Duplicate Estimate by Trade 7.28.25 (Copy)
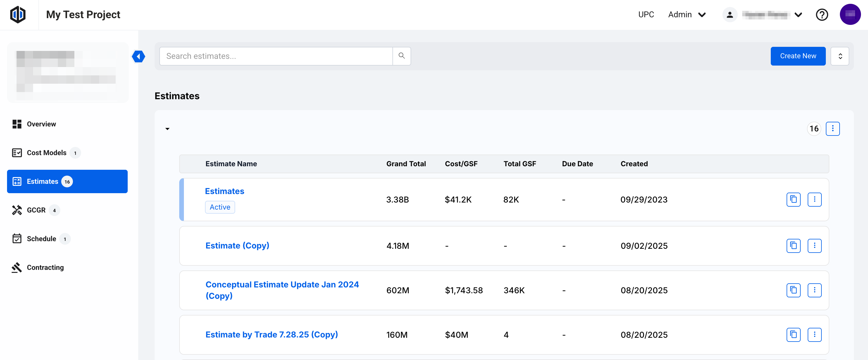868x360 pixels. [793, 335]
